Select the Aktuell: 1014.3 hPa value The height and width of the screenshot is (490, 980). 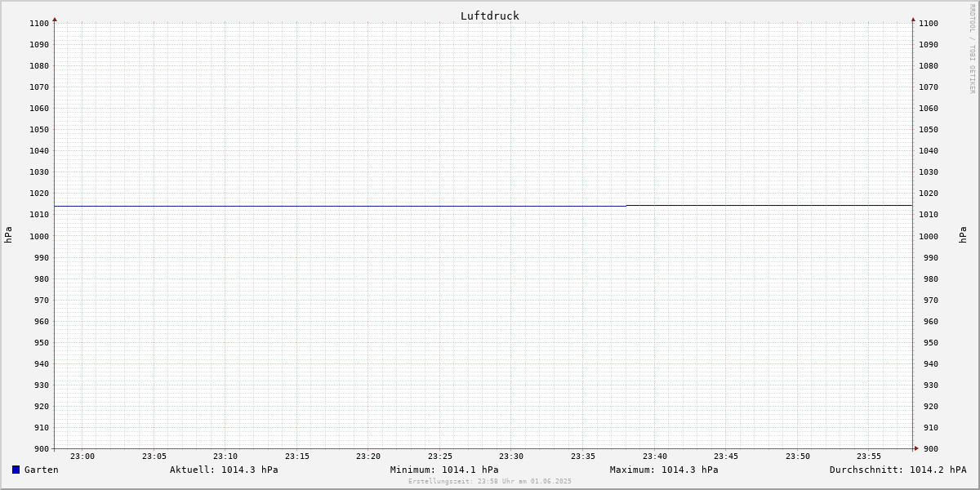pyautogui.click(x=224, y=470)
